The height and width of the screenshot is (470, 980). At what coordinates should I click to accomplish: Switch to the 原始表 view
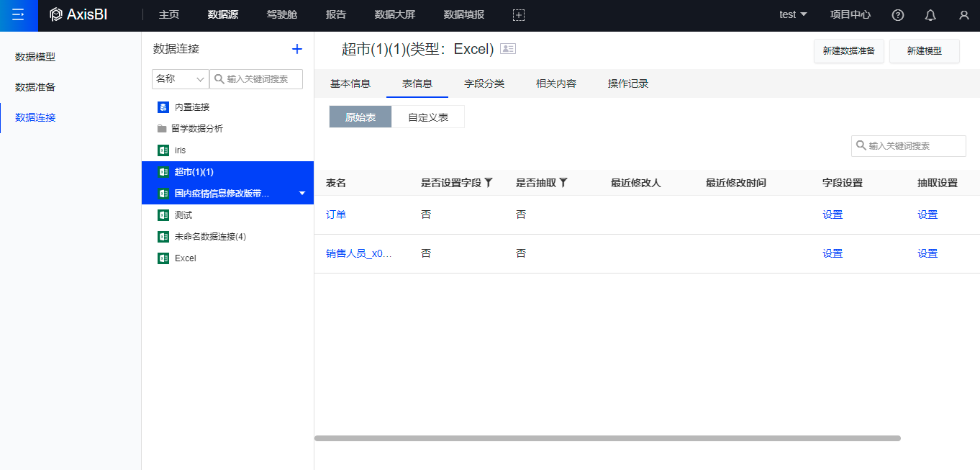[360, 117]
